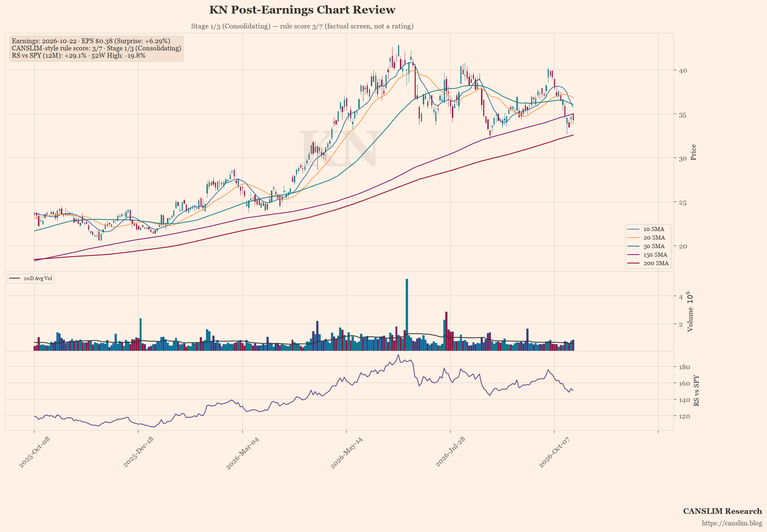Click the 2026-May-14 x-axis date label
Image resolution: width=767 pixels, height=532 pixels.
click(x=346, y=453)
